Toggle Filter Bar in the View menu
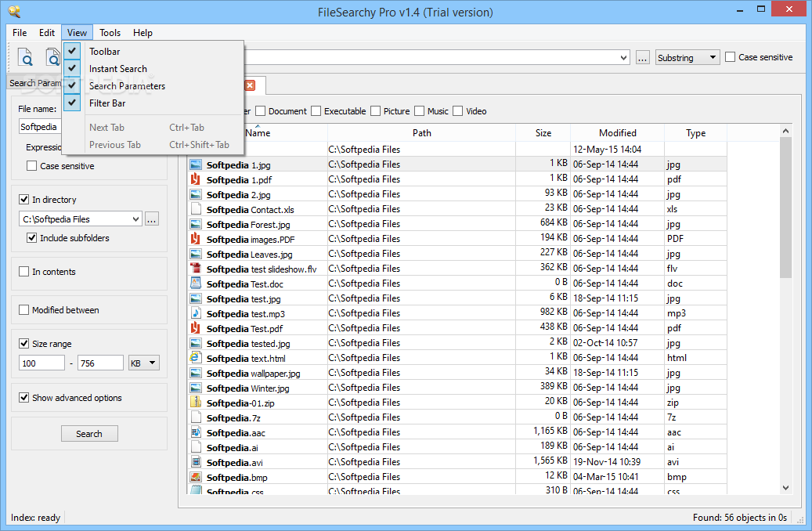 click(153, 103)
